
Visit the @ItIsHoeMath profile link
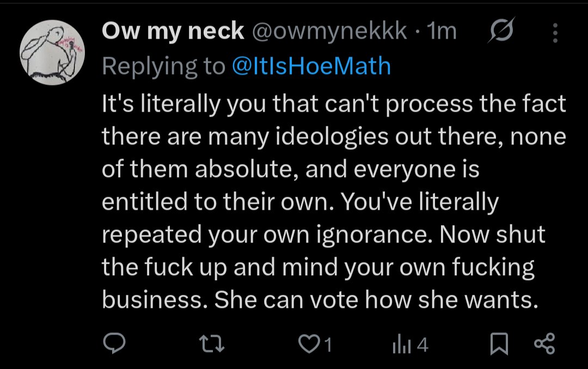tap(311, 66)
